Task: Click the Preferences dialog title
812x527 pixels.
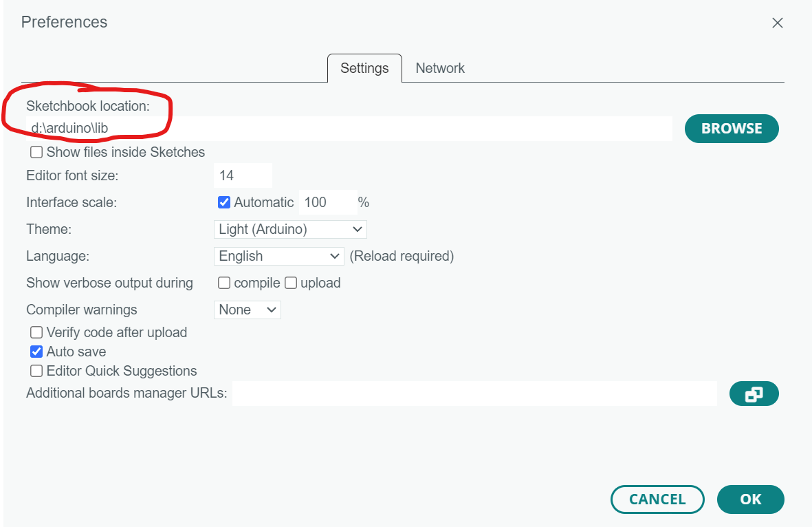Action: pos(64,22)
